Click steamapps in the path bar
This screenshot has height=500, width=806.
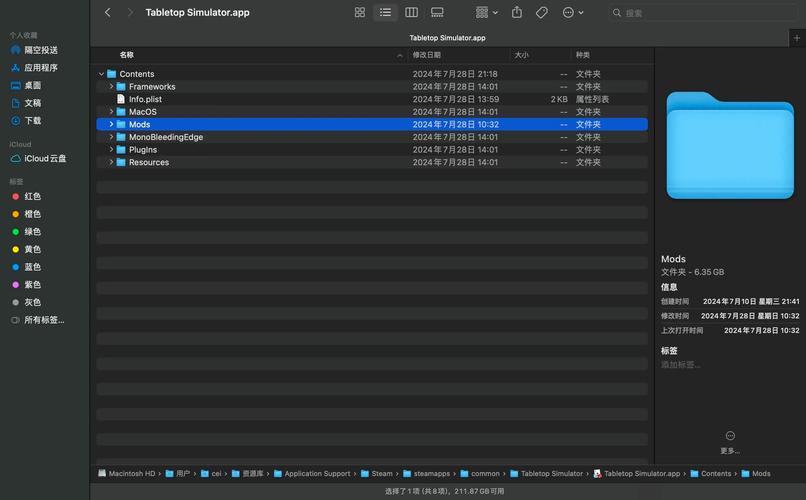427,473
